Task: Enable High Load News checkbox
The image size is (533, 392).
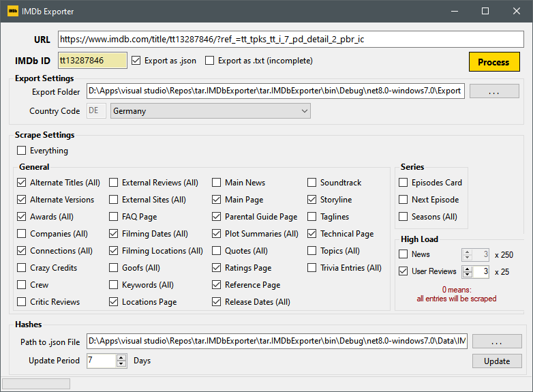Action: tap(403, 254)
